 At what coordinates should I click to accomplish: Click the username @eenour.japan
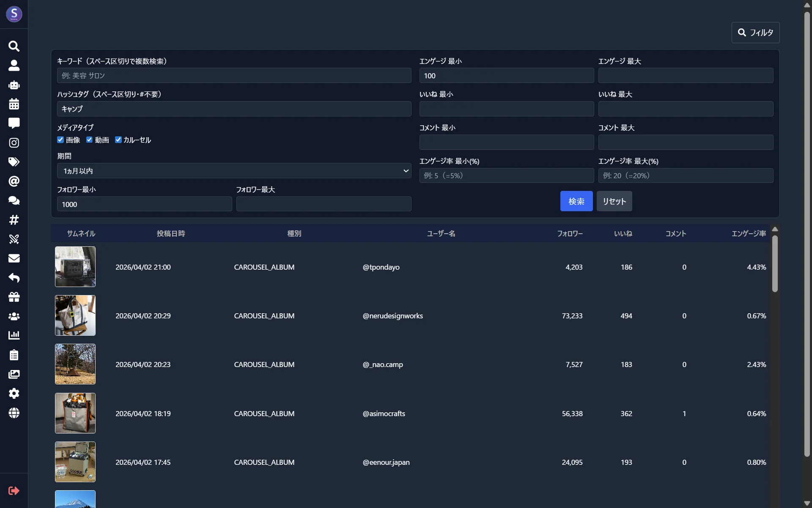386,462
